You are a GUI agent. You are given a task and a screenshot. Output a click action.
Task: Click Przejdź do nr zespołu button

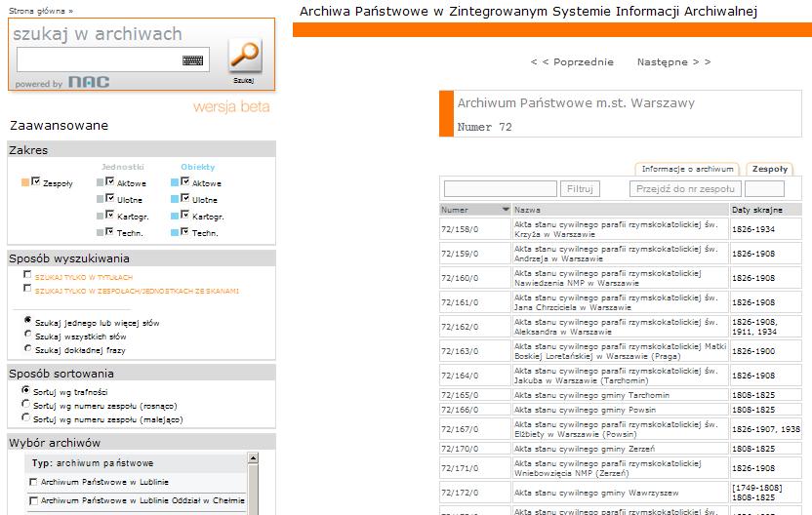coord(685,189)
